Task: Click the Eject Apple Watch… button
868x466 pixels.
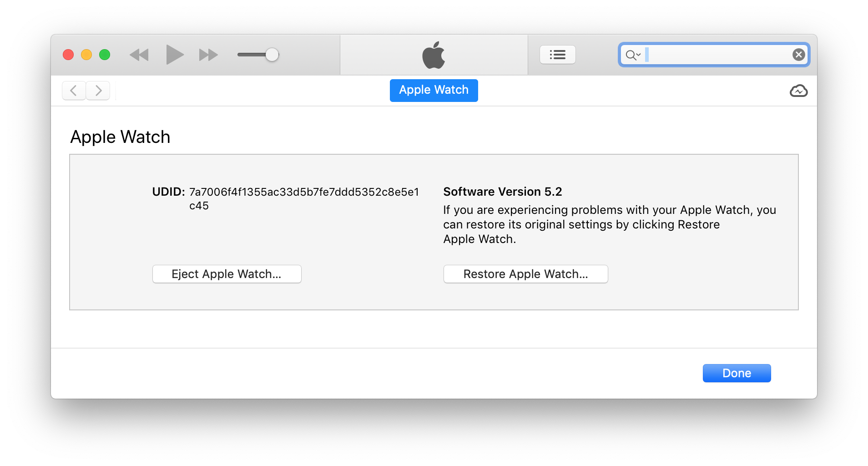Action: tap(227, 274)
